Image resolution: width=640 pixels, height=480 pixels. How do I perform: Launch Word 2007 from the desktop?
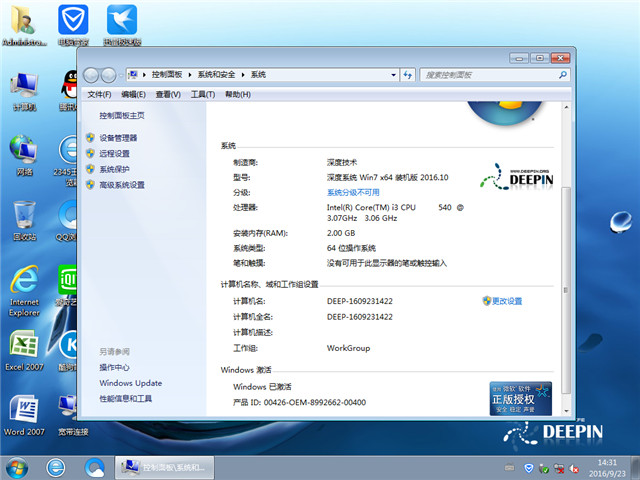pos(24,415)
